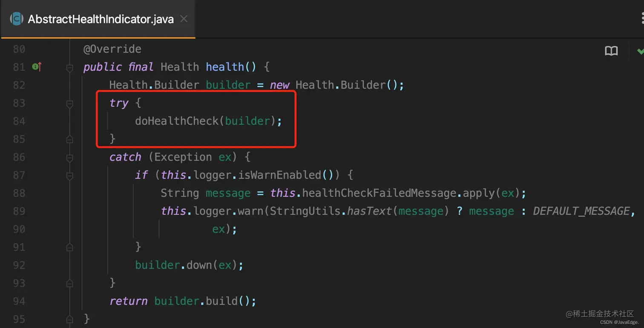Click the fold end marker at line 93
644x328 pixels.
click(70, 283)
